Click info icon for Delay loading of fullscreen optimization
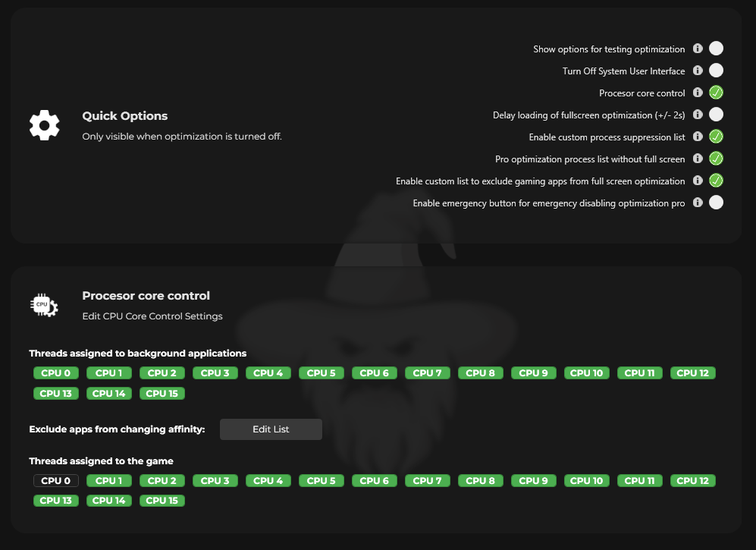The image size is (756, 550). tap(698, 115)
